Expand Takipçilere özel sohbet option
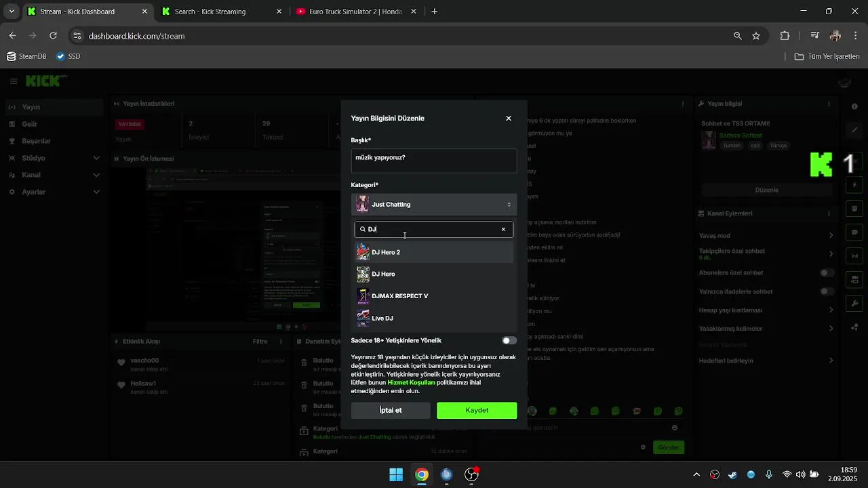The image size is (868, 488). pyautogui.click(x=767, y=253)
